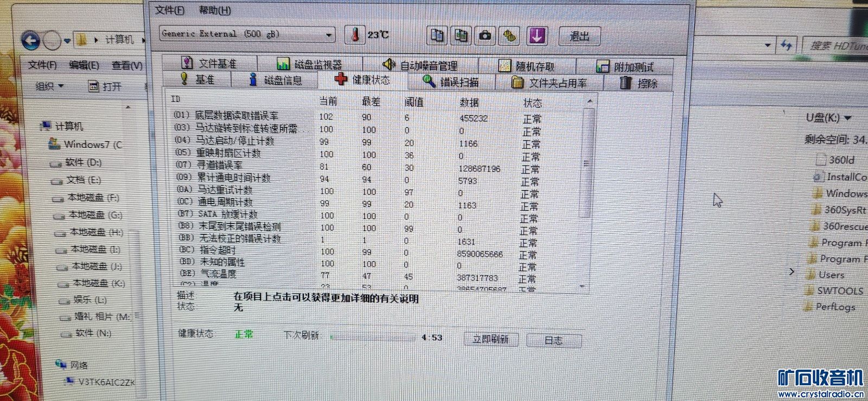Select the 通电周期计数 row
Image resolution: width=868 pixels, height=401 pixels.
tap(358, 203)
